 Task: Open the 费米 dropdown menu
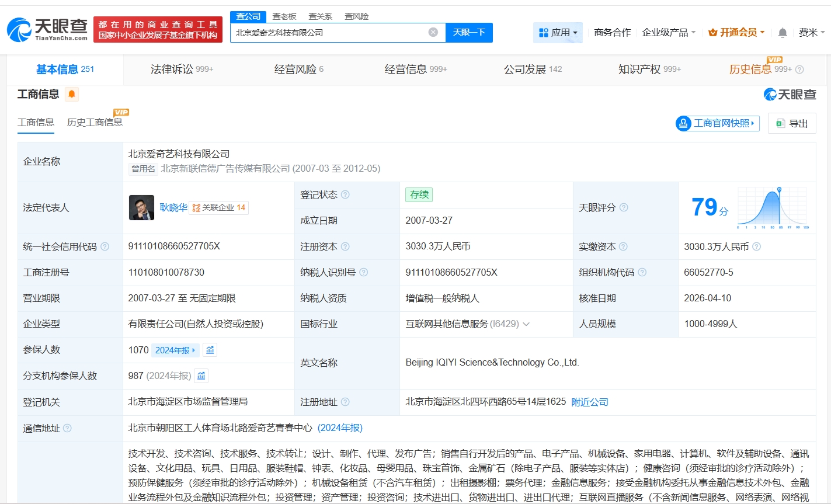click(x=811, y=33)
